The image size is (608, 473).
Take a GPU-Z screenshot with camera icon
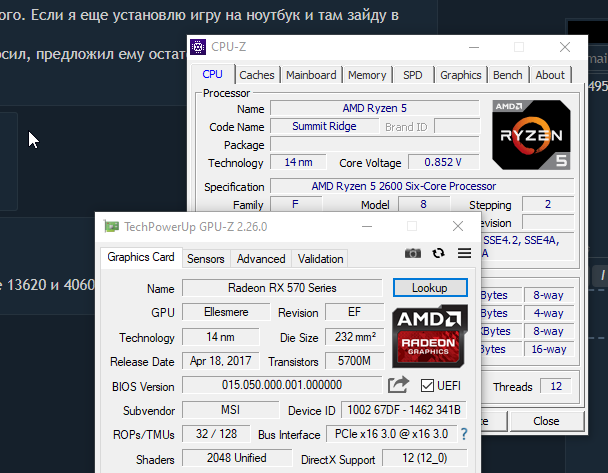[413, 253]
